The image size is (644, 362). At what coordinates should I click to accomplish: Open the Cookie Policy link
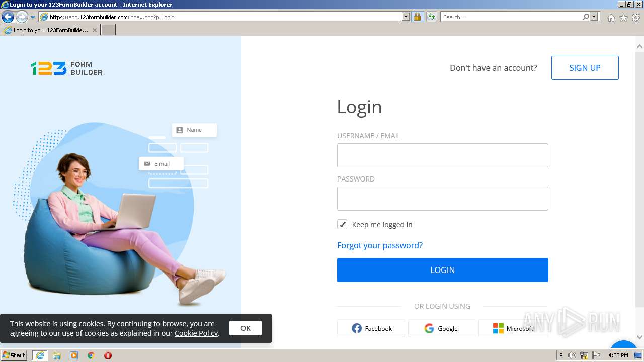196,333
